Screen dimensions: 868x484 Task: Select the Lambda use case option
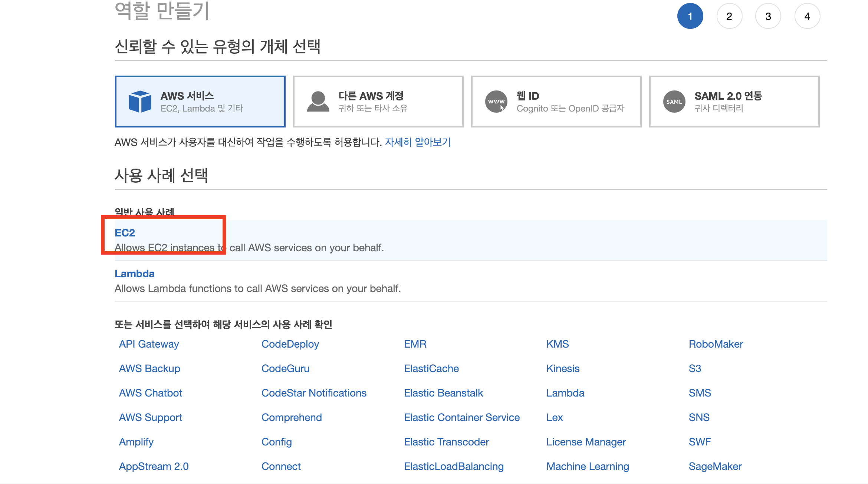pyautogui.click(x=134, y=273)
